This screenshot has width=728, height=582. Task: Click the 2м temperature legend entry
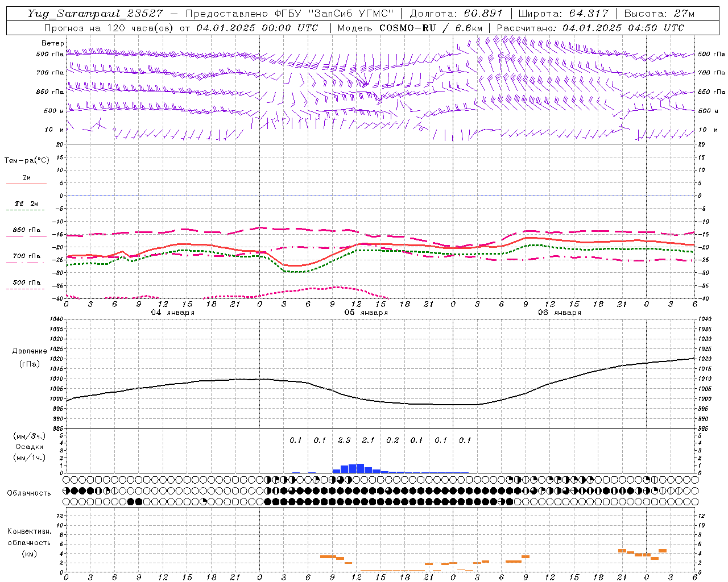point(26,178)
